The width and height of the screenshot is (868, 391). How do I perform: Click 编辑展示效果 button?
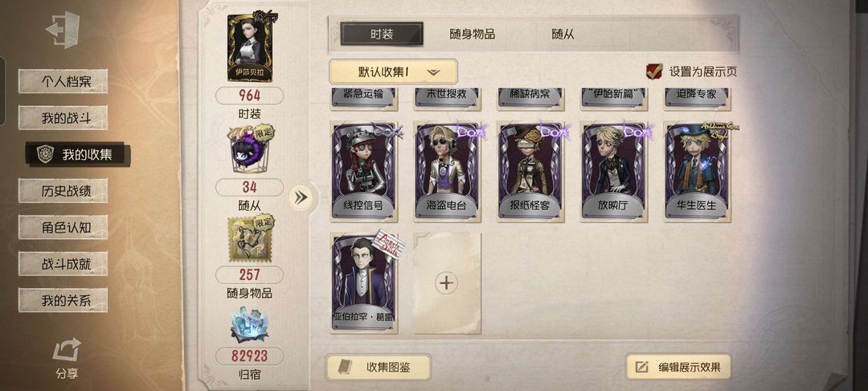(x=678, y=367)
